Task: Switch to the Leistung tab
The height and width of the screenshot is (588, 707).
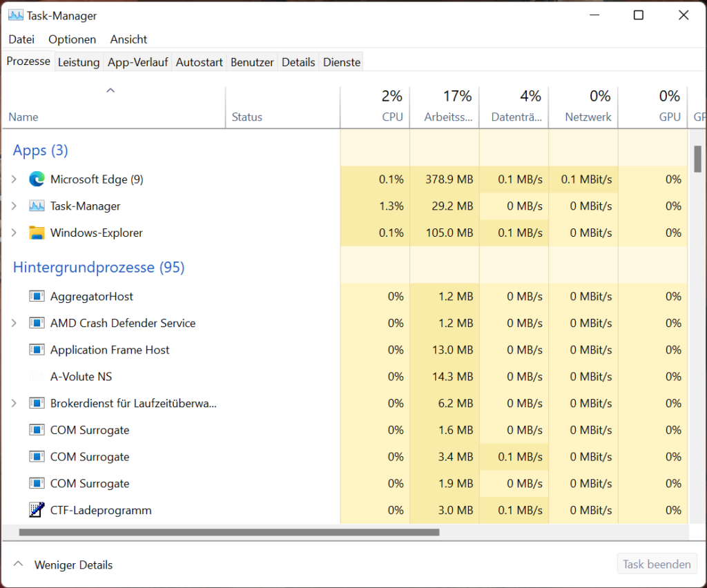Action: point(79,62)
